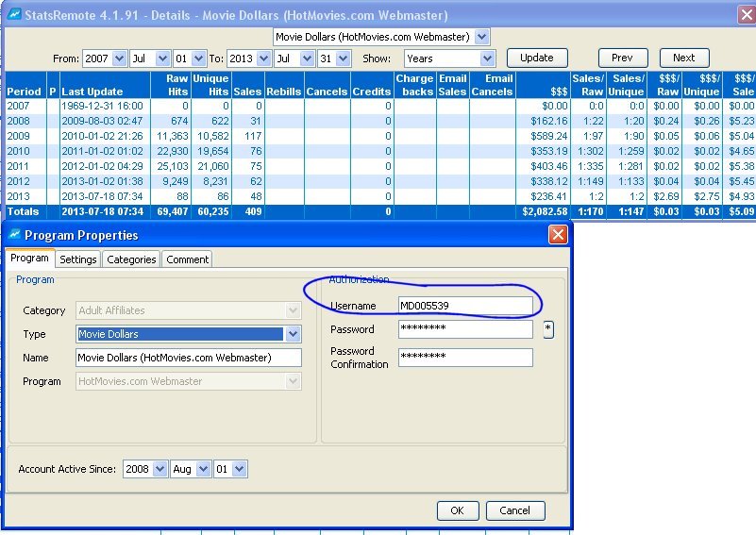The image size is (756, 535).
Task: Sort by the Email Cancels column header
Action: coord(493,85)
